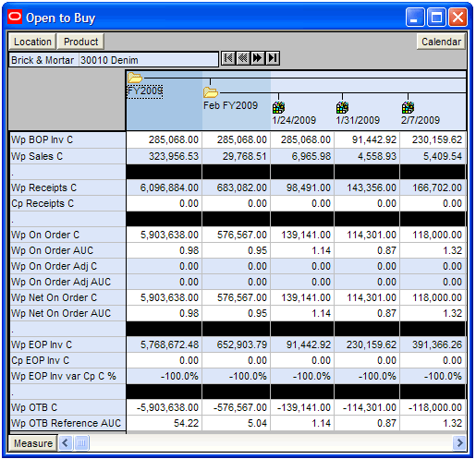This screenshot has width=476, height=459.
Task: Click the 5,768,672.48 EOP inventory cell
Action: pyautogui.click(x=165, y=344)
